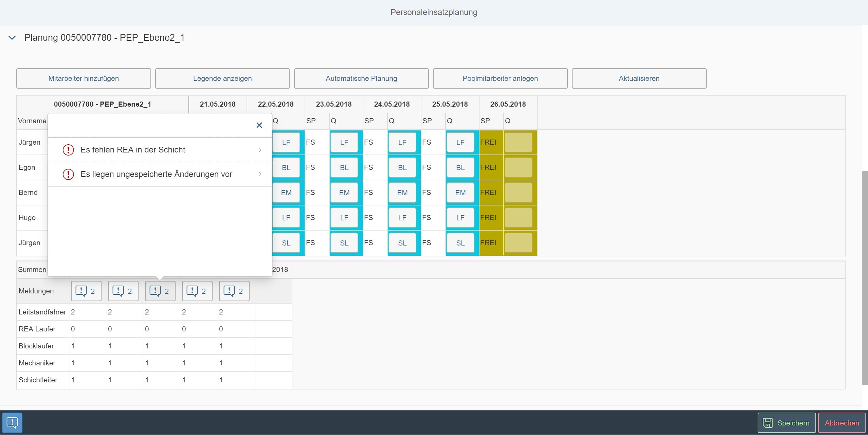868x435 pixels.
Task: Click Mitarbeiter hinzufügen button
Action: [84, 78]
